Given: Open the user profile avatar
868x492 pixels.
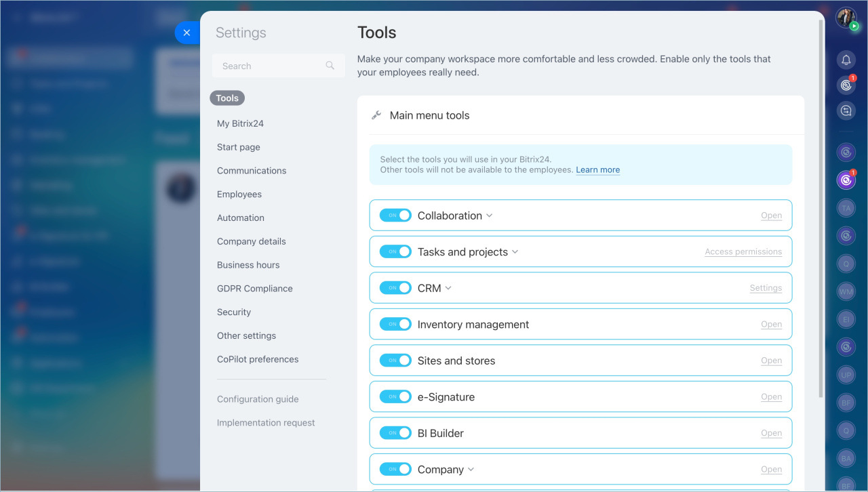Looking at the screenshot, I should tap(846, 18).
